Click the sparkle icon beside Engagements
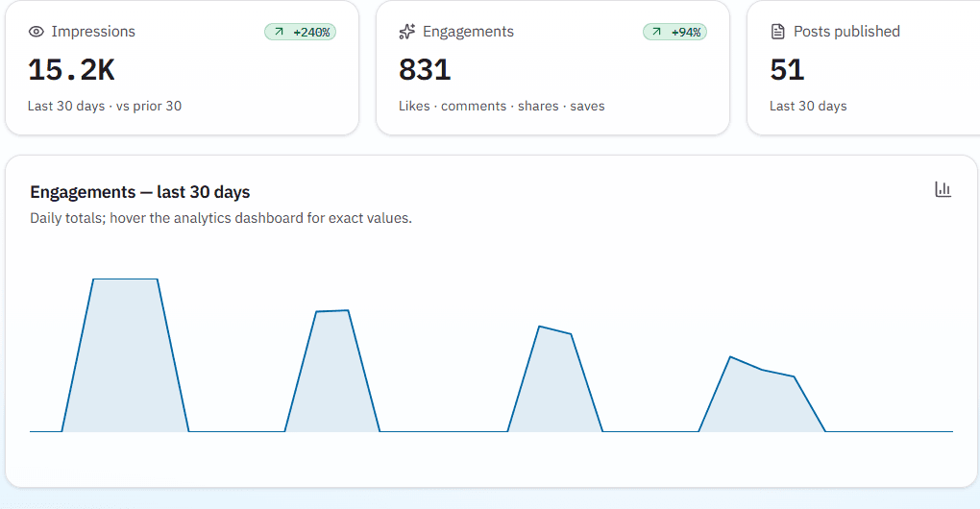Image resolution: width=980 pixels, height=509 pixels. (x=406, y=32)
